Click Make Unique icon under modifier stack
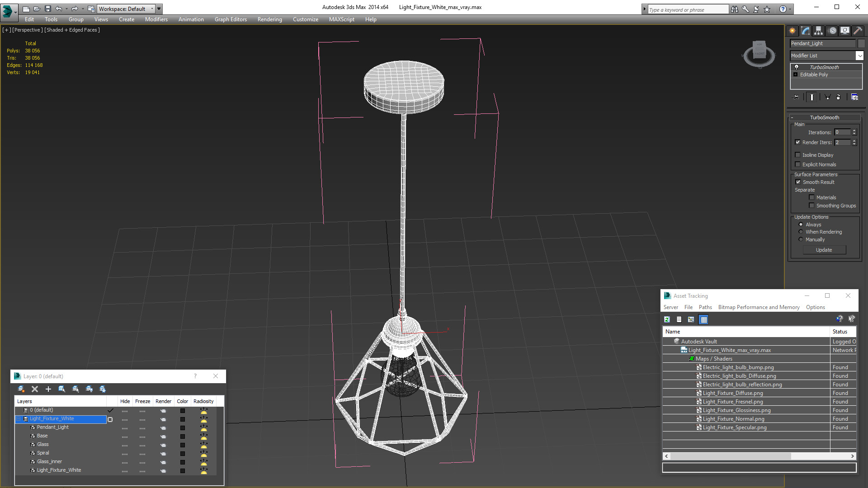The width and height of the screenshot is (868, 488). click(x=827, y=97)
